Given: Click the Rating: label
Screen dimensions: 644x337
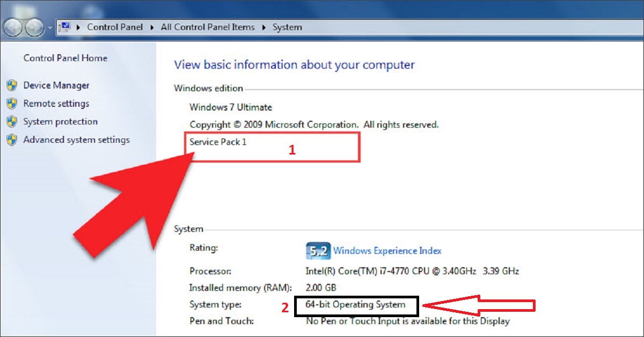Looking at the screenshot, I should 204,248.
